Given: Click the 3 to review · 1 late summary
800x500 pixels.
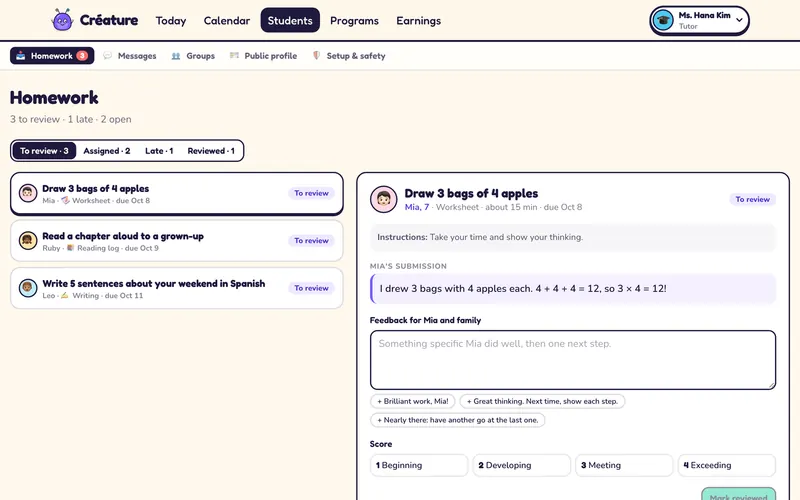Looking at the screenshot, I should click(x=71, y=119).
